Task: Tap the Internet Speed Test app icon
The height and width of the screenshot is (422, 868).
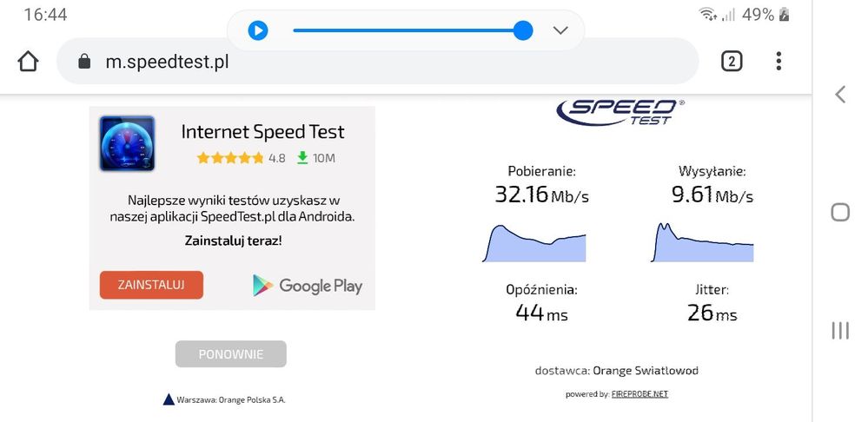Action: pos(127,143)
